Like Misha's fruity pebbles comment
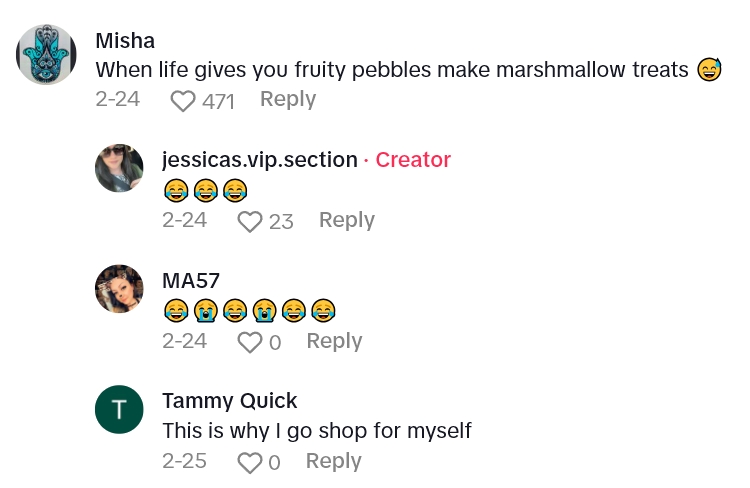The width and height of the screenshot is (750, 488). 183,100
